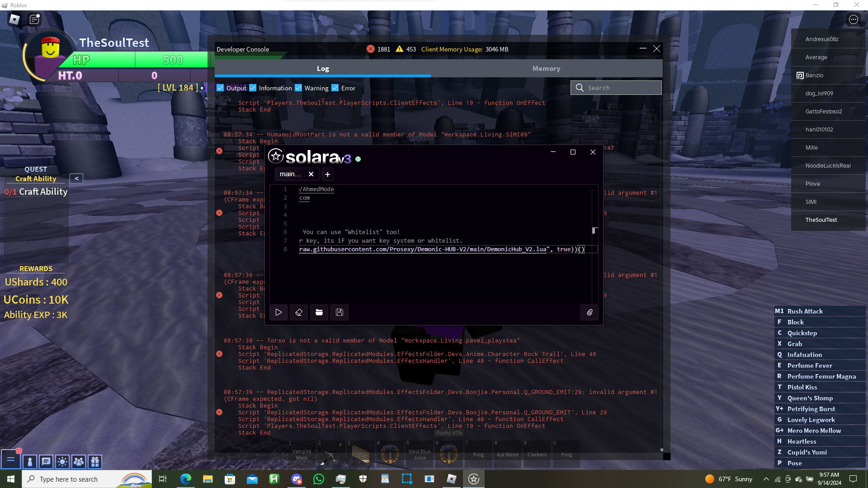Click the attach paperclip icon in Solara
Viewport: 868px width, 488px height.
(x=590, y=312)
